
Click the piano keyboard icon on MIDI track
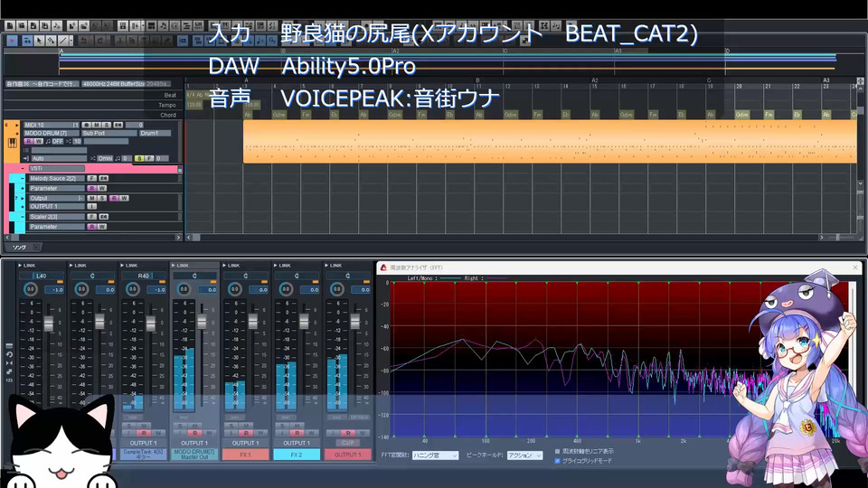(x=13, y=145)
